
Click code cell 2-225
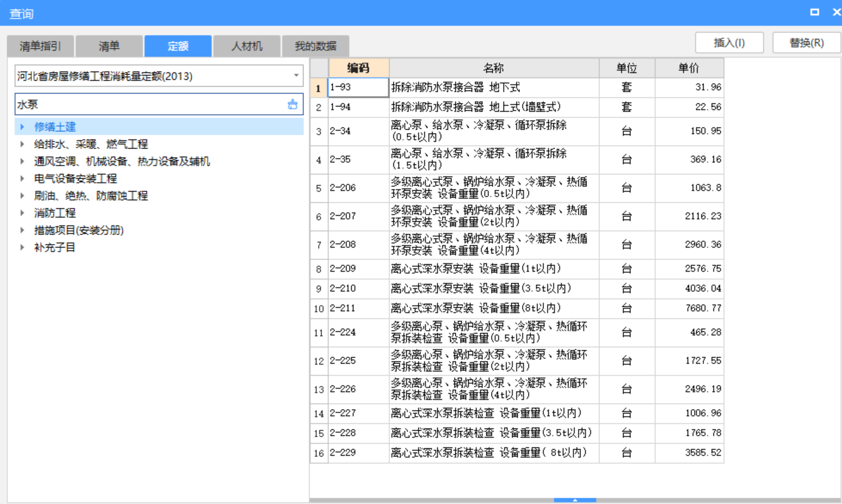pyautogui.click(x=358, y=361)
